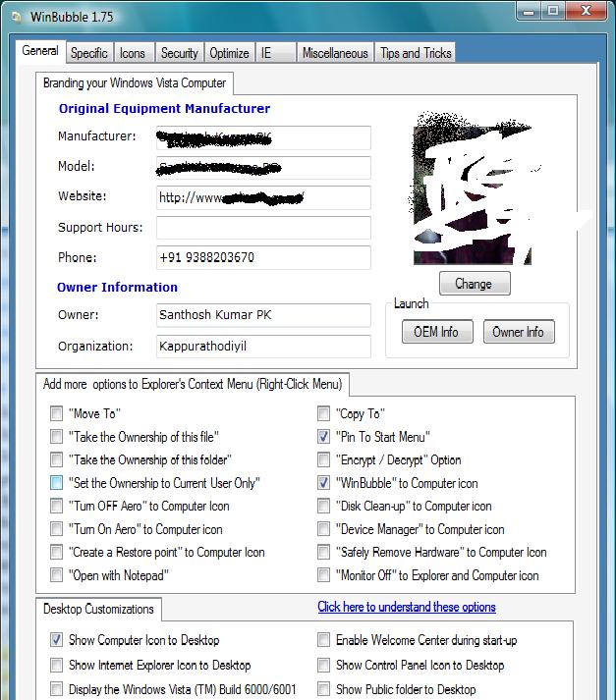Click the Phone number field
The image size is (616, 700).
[263, 257]
